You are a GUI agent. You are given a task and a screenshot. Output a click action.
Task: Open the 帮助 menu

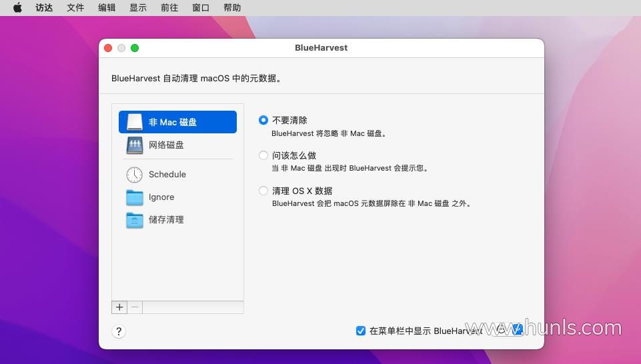(x=232, y=8)
